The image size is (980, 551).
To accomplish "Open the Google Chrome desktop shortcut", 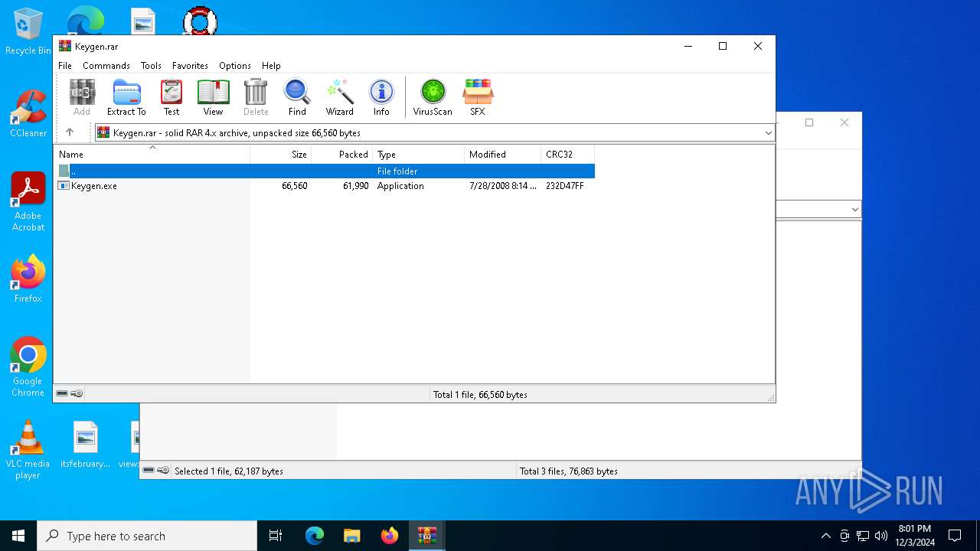I will (28, 367).
